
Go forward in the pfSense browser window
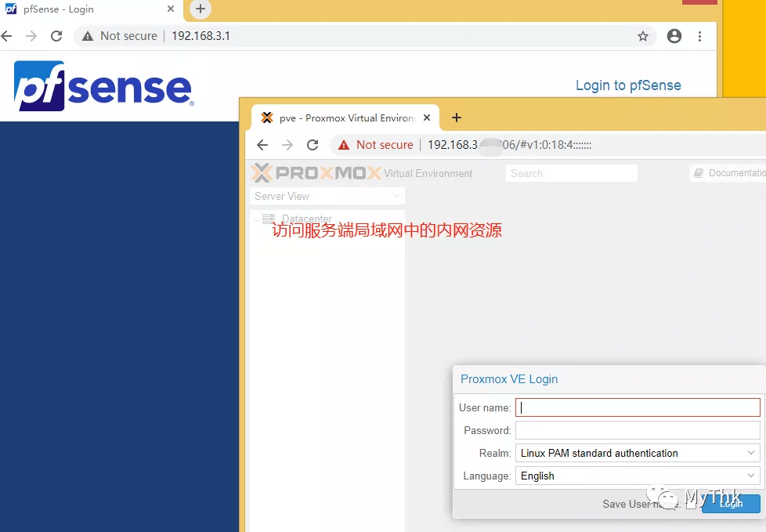[x=31, y=36]
